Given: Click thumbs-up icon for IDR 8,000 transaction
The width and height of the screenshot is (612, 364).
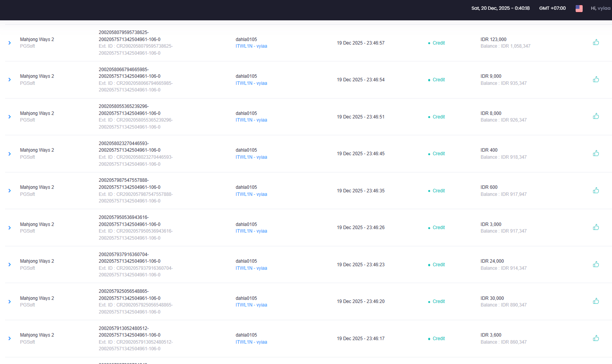Looking at the screenshot, I should (596, 116).
